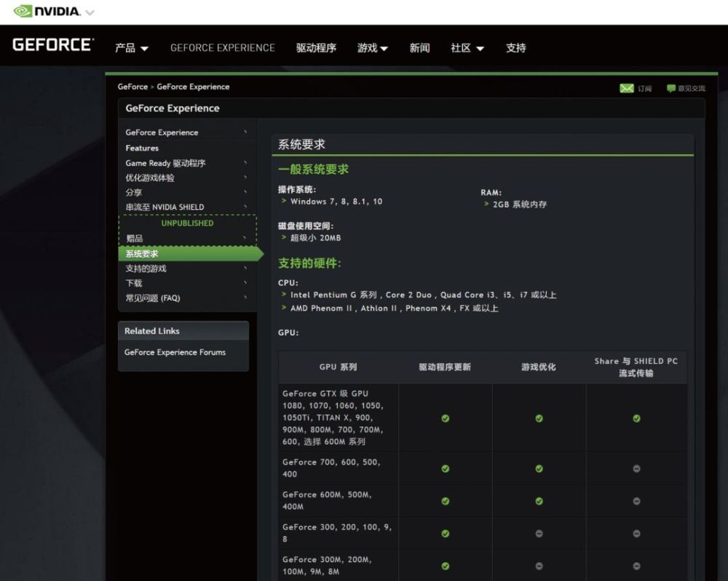The height and width of the screenshot is (581, 728).
Task: Click the 驱动程序更新 column header
Action: click(445, 367)
